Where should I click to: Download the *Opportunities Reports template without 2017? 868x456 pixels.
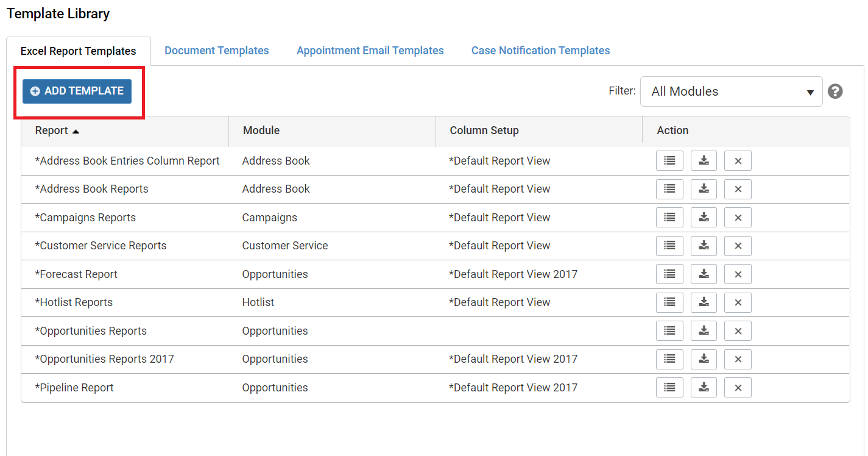click(x=704, y=331)
